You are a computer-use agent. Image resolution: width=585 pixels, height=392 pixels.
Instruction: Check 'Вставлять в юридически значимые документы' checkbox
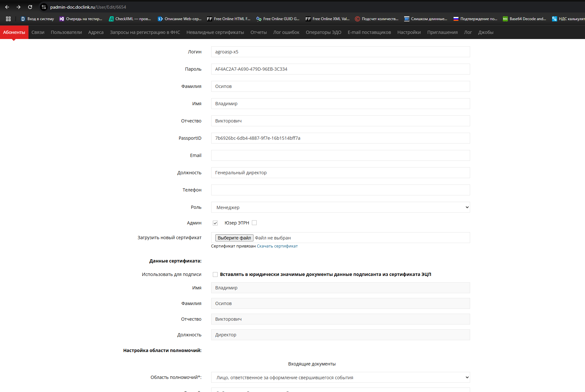coord(215,274)
